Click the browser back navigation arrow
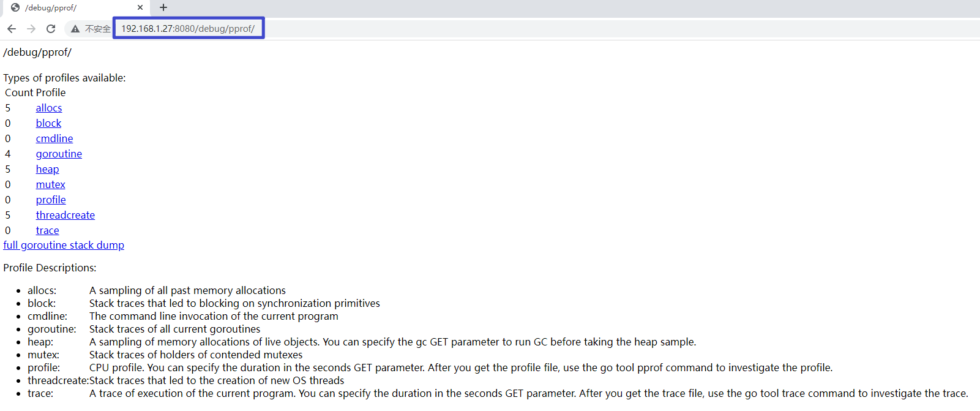 pyautogui.click(x=11, y=28)
